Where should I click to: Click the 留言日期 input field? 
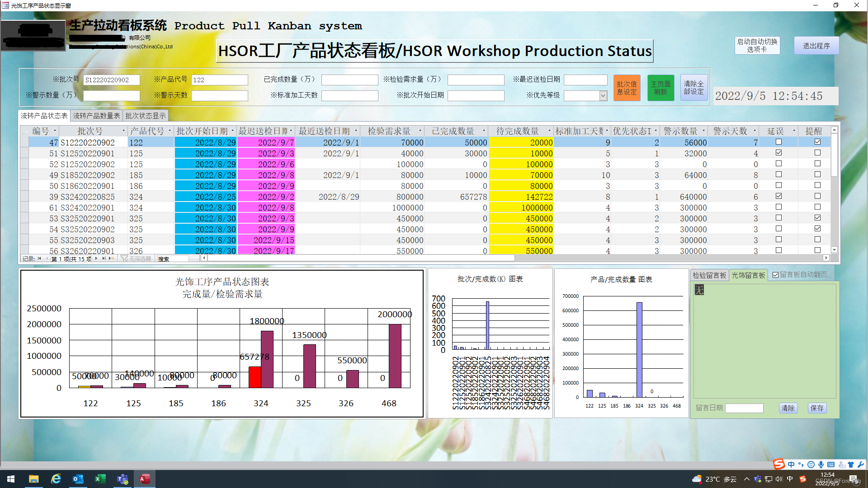(x=744, y=408)
